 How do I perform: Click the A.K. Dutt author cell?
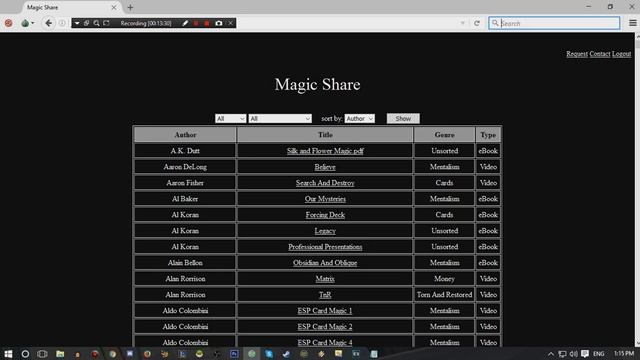tap(185, 151)
